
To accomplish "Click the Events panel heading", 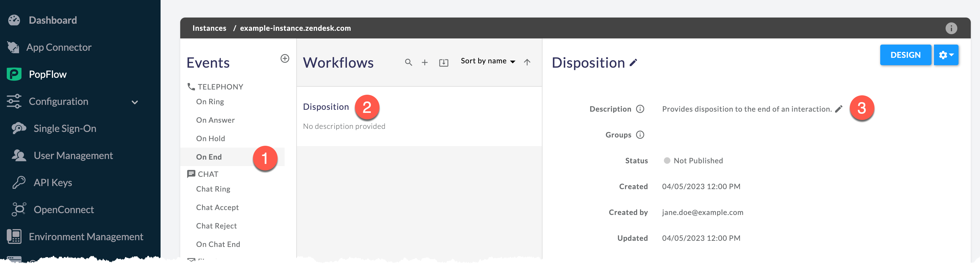I will tap(208, 63).
